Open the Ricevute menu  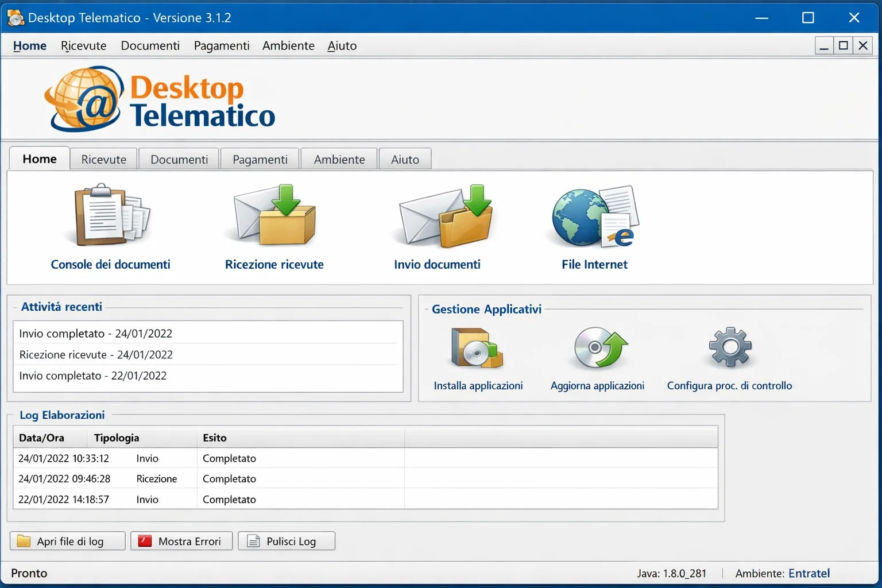(83, 45)
